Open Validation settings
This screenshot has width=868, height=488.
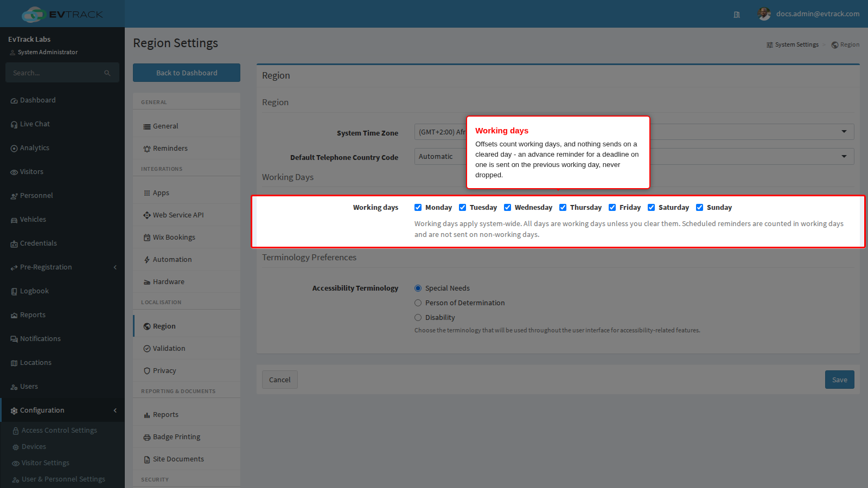187,348
